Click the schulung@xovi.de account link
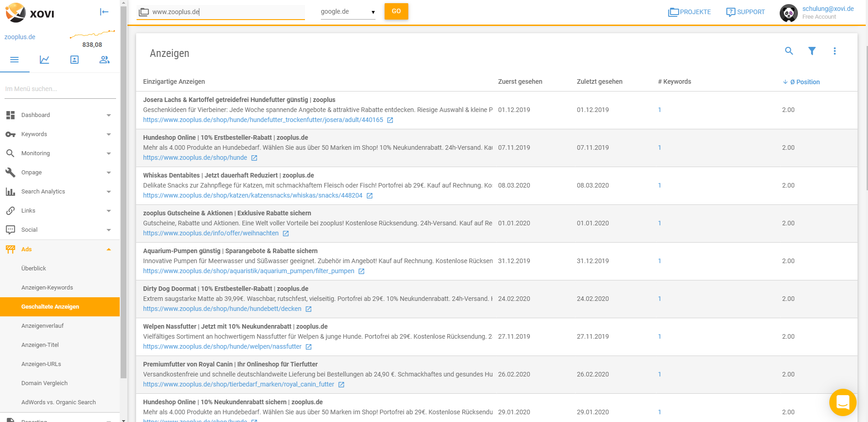The height and width of the screenshot is (422, 868). [828, 9]
